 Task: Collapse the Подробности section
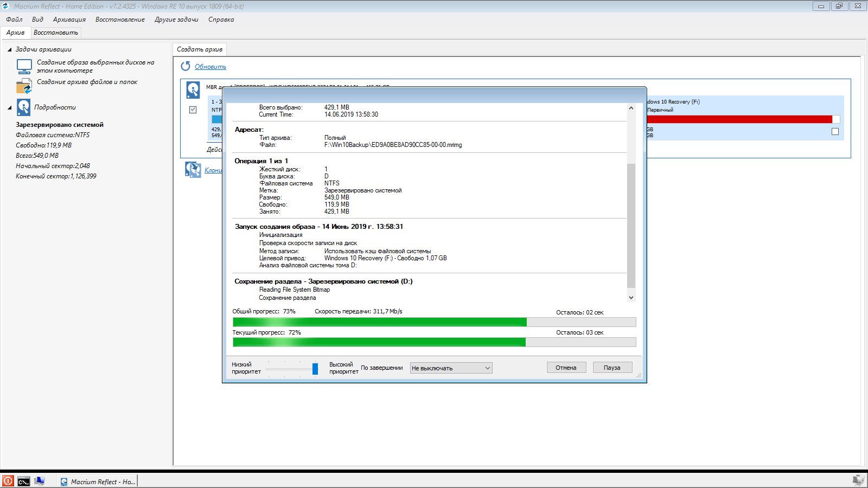pos(10,107)
